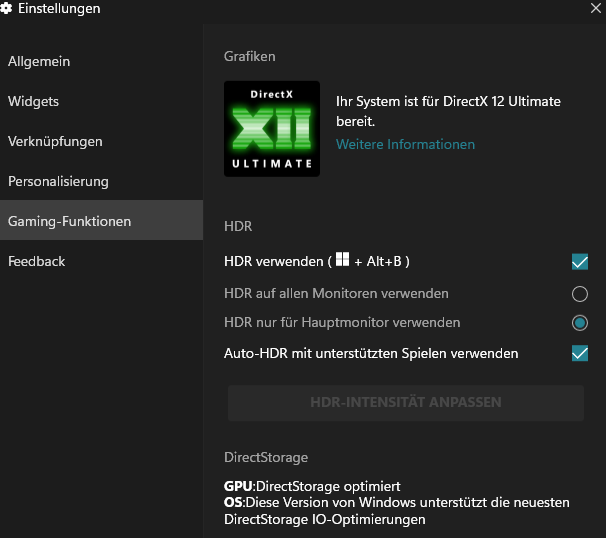606x538 pixels.
Task: Select 'HDR auf allen Monitoren verwenden' radio button
Action: click(580, 294)
